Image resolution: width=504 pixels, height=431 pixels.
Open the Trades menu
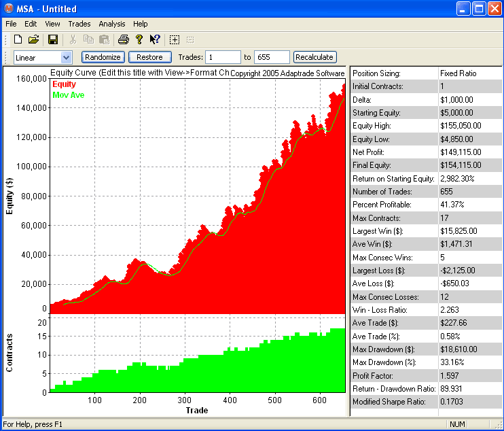79,24
